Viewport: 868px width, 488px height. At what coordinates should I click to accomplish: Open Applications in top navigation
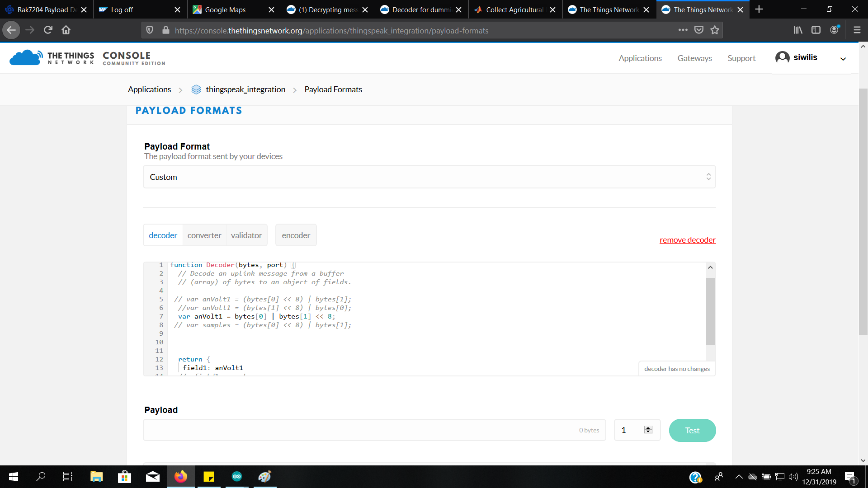pos(640,58)
